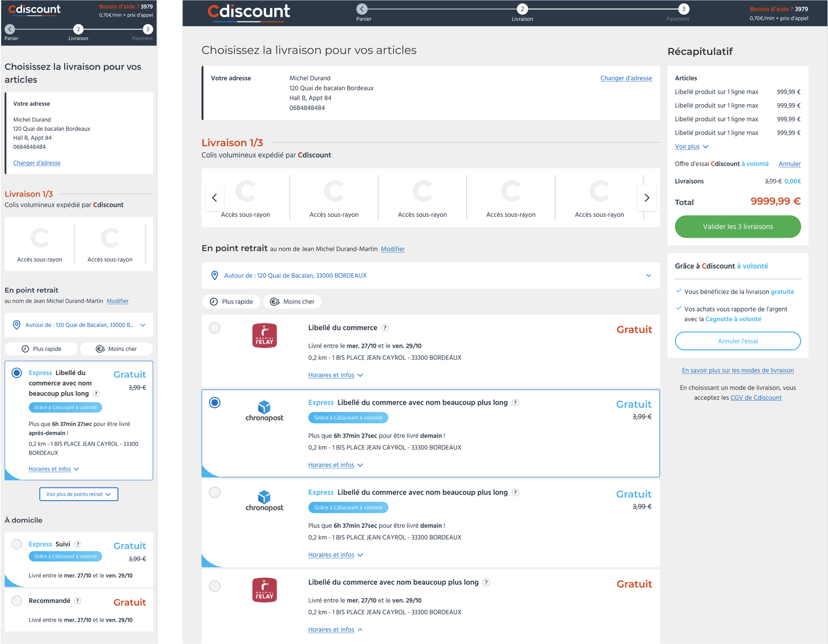Click 'Valider les 3 livraisons' button

pos(738,227)
